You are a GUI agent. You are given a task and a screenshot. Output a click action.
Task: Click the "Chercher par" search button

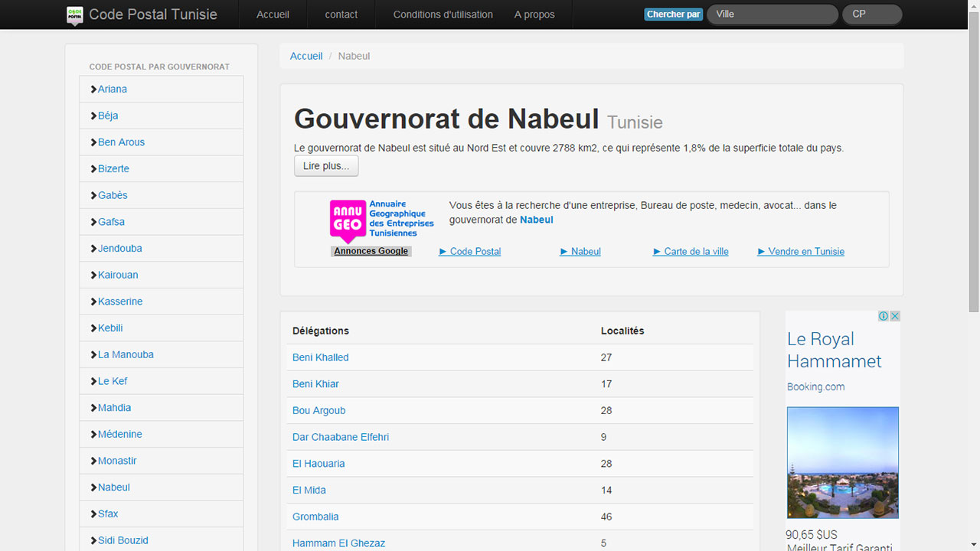(673, 14)
